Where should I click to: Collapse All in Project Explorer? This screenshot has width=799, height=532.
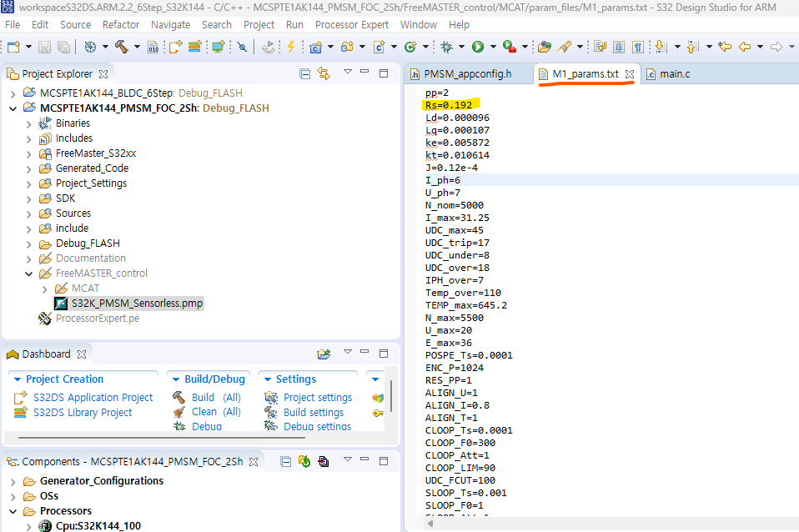click(304, 74)
